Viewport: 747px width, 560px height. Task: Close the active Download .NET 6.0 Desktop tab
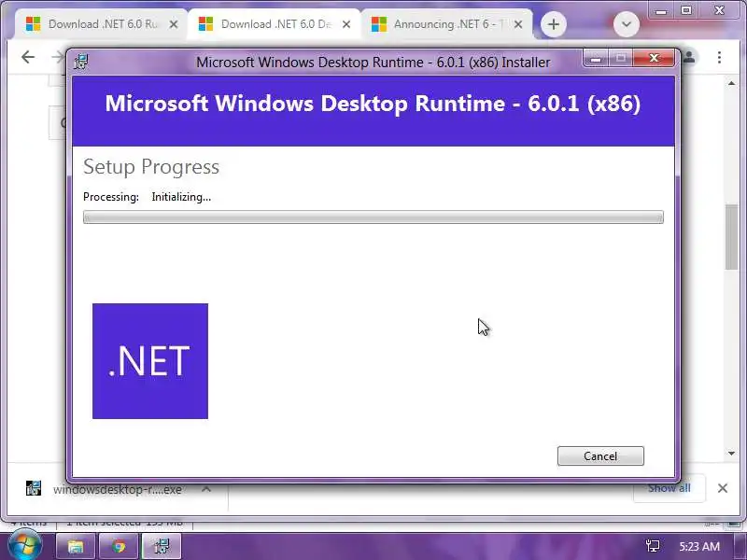[x=346, y=24]
